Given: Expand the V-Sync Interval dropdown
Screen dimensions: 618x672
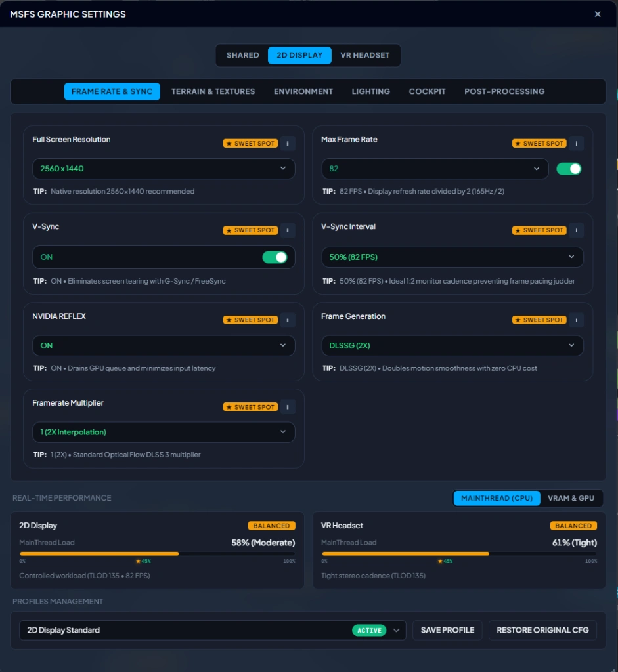Looking at the screenshot, I should [452, 257].
